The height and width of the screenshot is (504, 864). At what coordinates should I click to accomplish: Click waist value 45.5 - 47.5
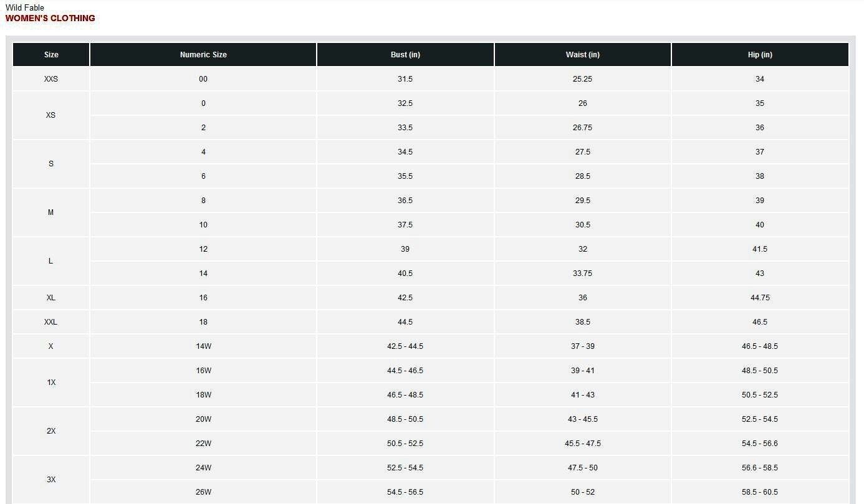[x=583, y=444]
